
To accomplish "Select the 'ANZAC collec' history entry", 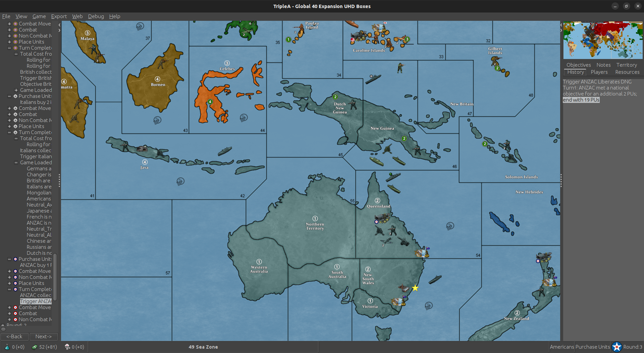I will [x=36, y=295].
